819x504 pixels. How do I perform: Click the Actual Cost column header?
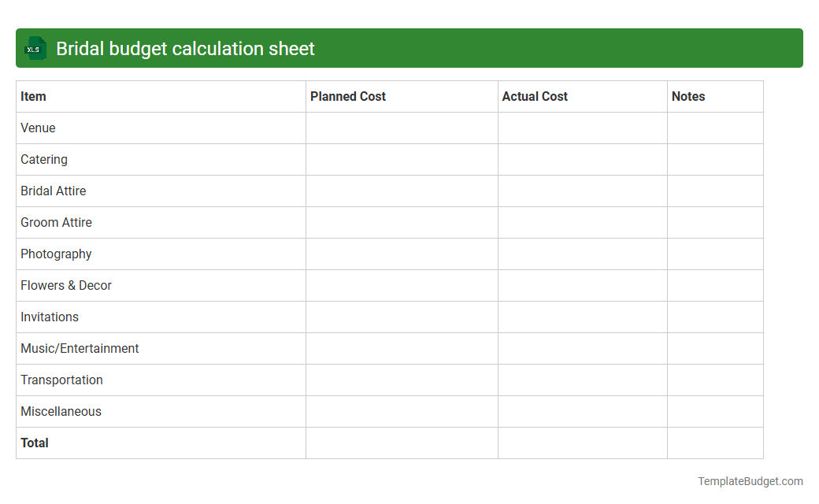click(x=535, y=96)
